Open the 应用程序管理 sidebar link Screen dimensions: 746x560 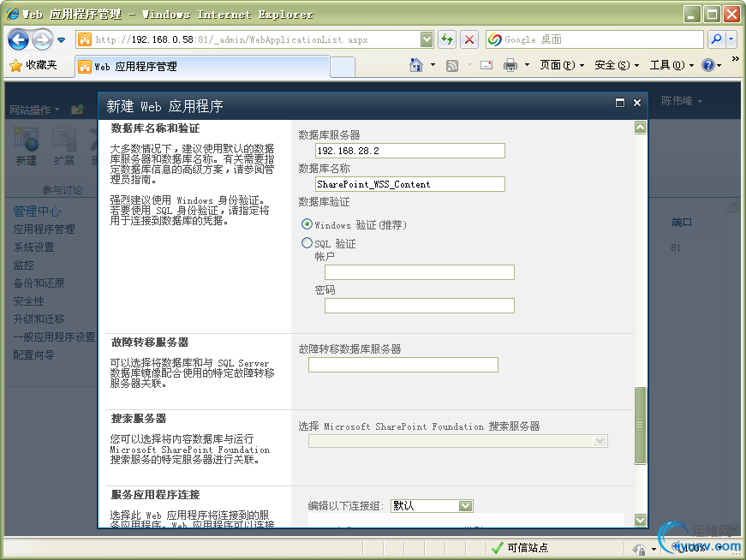click(45, 229)
